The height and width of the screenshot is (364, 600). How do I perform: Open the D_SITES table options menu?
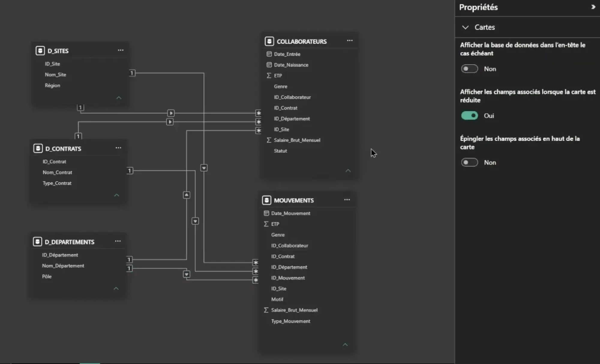point(121,50)
